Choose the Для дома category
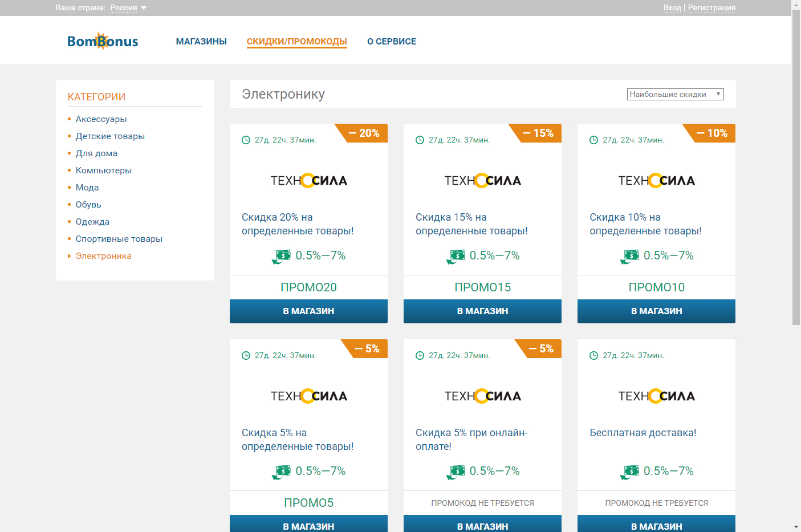Viewport: 801px width, 532px height. pos(96,153)
